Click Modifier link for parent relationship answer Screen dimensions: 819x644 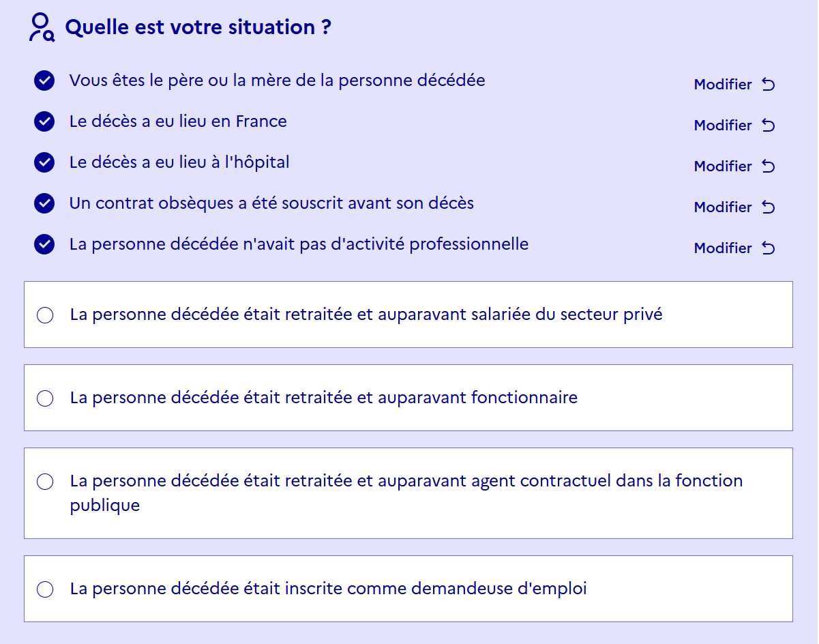(x=723, y=85)
